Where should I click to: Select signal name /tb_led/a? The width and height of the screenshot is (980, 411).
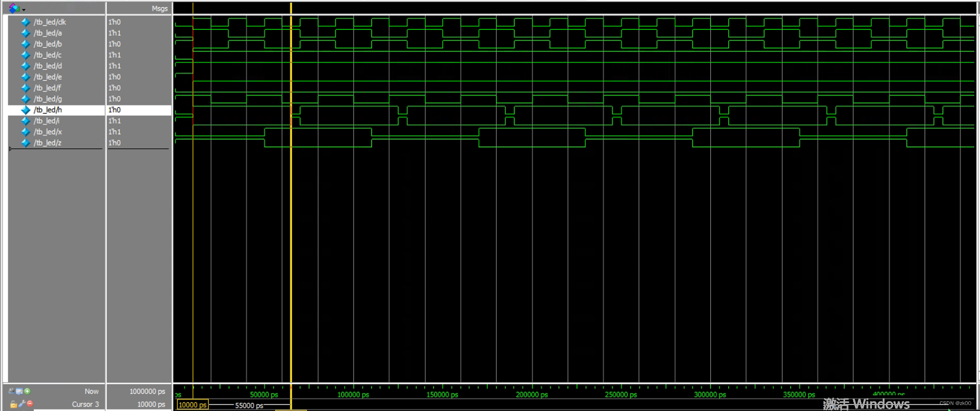(x=48, y=33)
